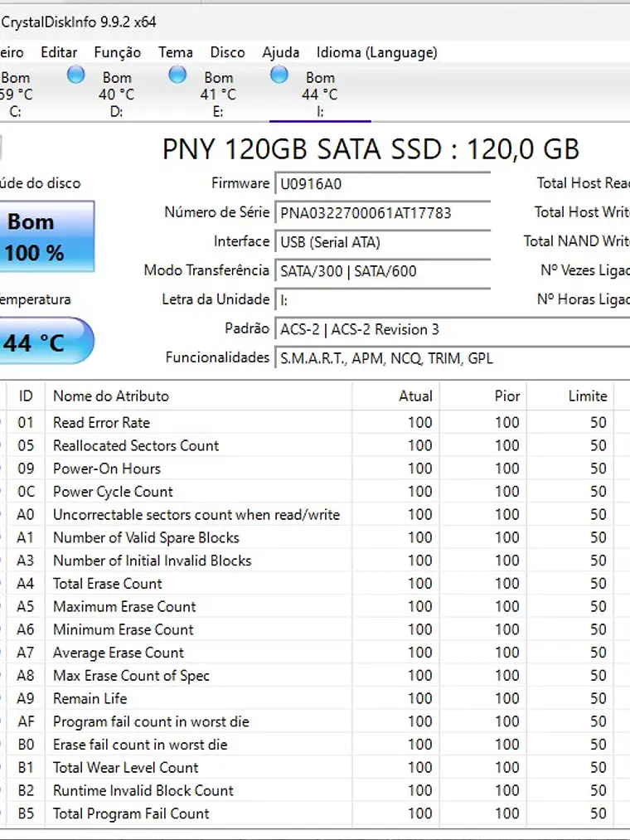Select the Minimum Erase Count row
Image resolution: width=630 pixels, height=840 pixels.
[x=315, y=629]
